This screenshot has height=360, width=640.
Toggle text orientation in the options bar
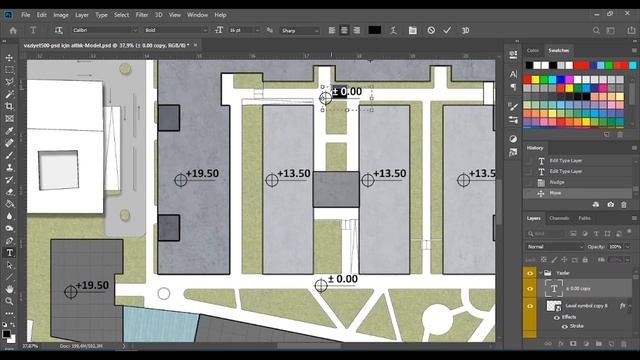tap(58, 30)
